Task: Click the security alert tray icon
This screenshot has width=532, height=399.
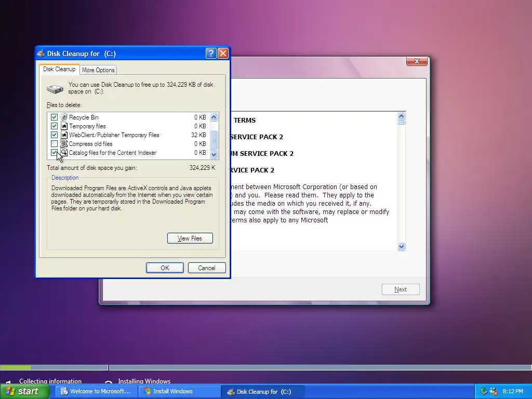Action: [x=494, y=392]
